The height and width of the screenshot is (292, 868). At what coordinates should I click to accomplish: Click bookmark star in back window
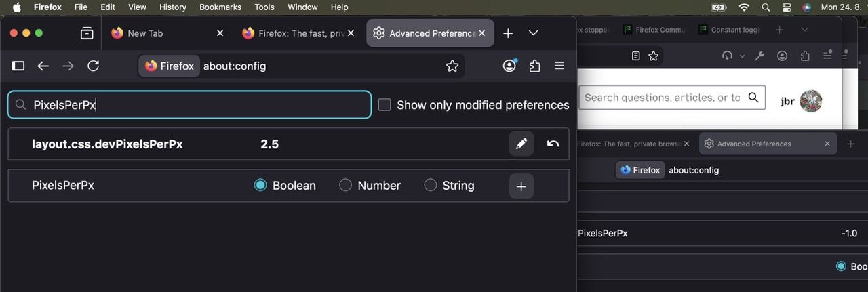[653, 56]
